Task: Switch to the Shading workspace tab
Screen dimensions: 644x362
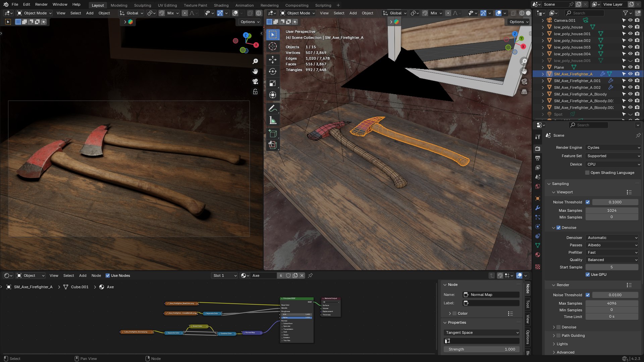Action: (221, 5)
